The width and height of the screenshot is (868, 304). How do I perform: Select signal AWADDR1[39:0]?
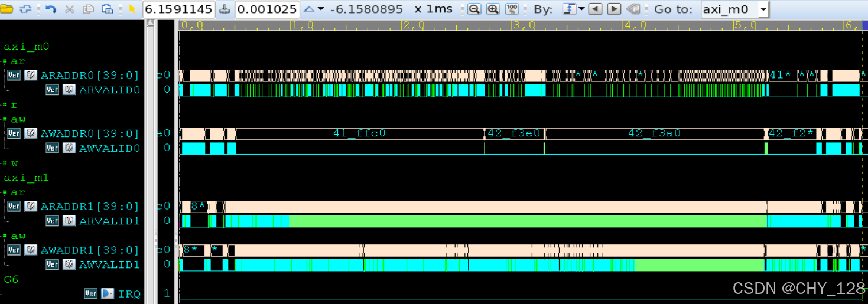[x=90, y=250]
